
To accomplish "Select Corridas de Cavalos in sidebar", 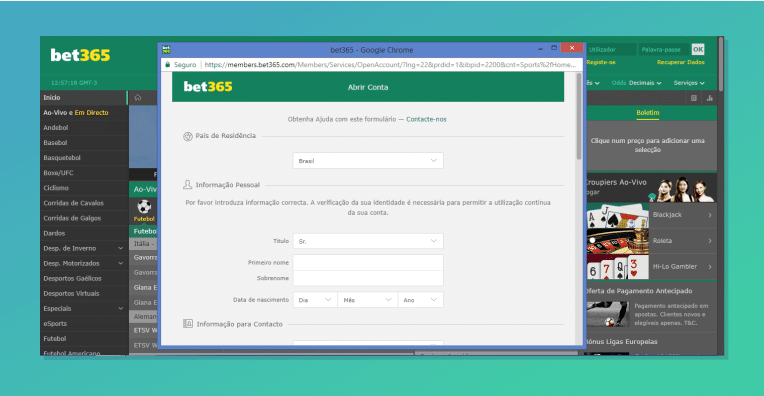I will [x=84, y=203].
